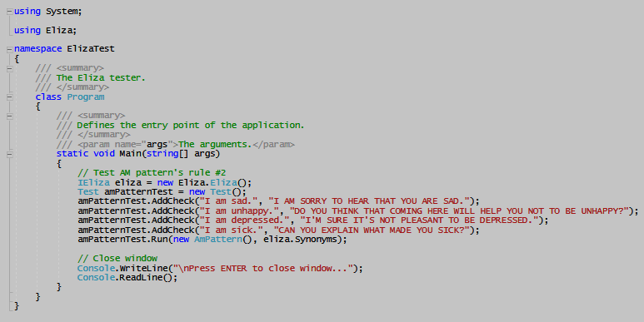This screenshot has width=644, height=322.
Task: Collapse the 'The Eliza tester.' summary comment
Action: [x=9, y=68]
